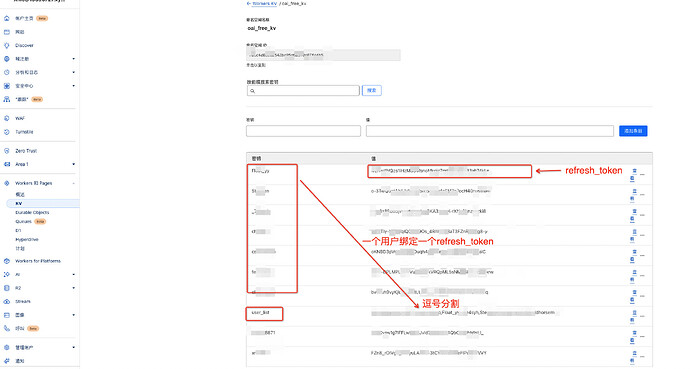Copy the namespace ID field
Image resolution: width=690 pixels, height=369 pixels.
[323, 55]
